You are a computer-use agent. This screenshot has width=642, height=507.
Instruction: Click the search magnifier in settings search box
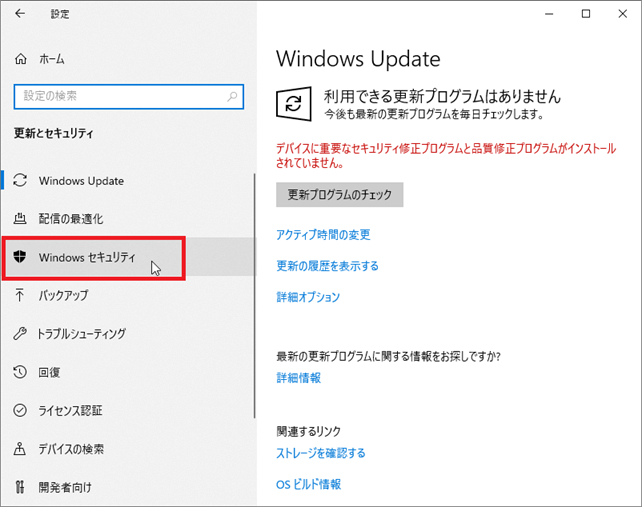231,96
